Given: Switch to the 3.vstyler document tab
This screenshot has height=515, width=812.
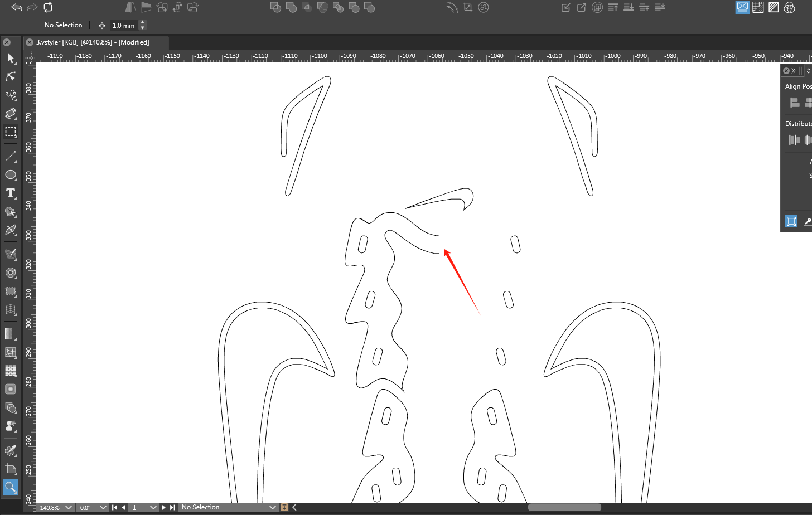Looking at the screenshot, I should tap(93, 42).
